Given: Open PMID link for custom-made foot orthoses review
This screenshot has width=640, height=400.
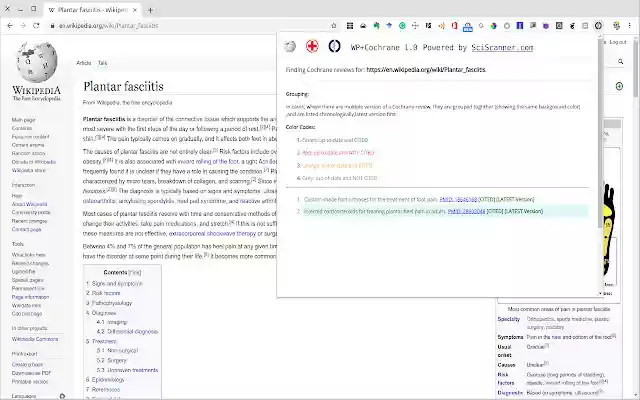Looking at the screenshot, I should [x=458, y=200].
